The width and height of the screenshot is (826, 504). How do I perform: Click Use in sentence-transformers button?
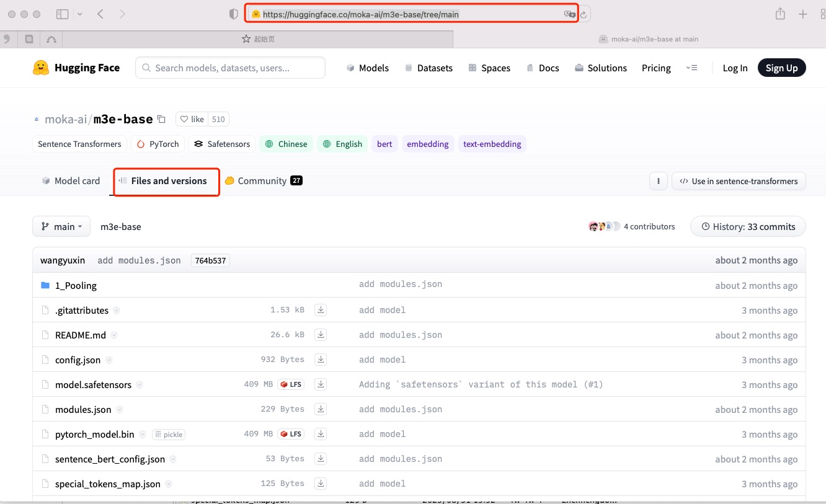[x=739, y=181]
